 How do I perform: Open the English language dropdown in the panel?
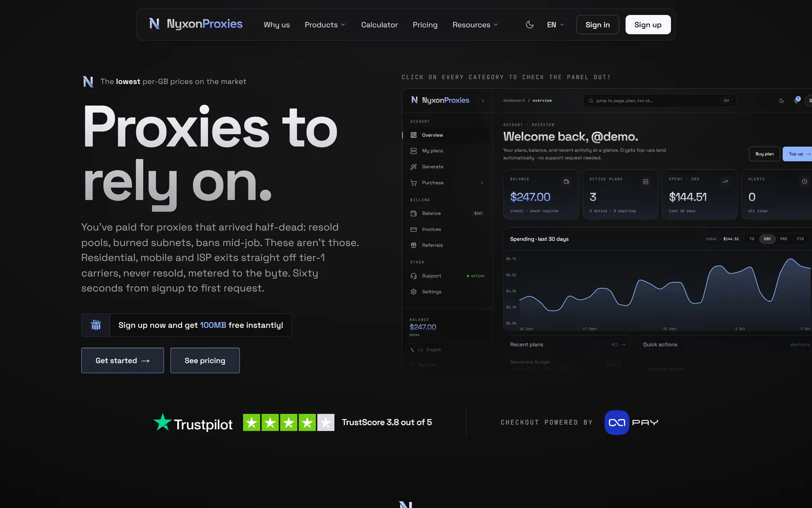[447, 350]
